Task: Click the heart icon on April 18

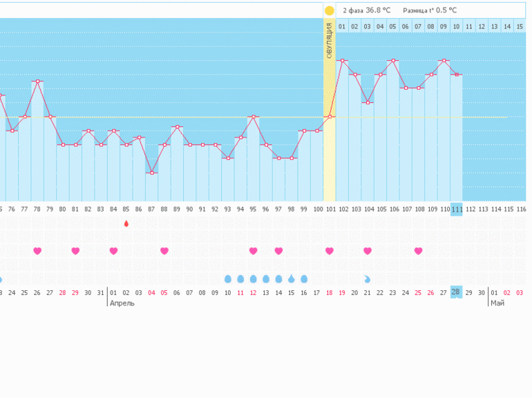Action: click(x=330, y=251)
